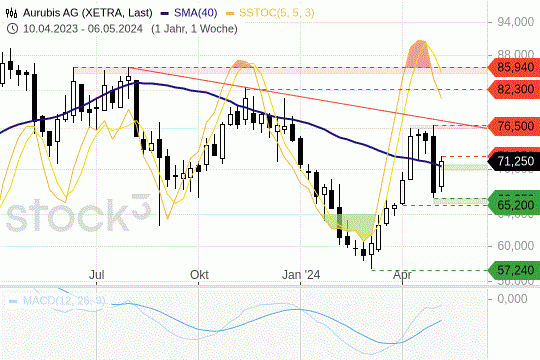Screen dimensions: 540x360
Task: Click the 94,000 price axis value
Action: (516, 22)
